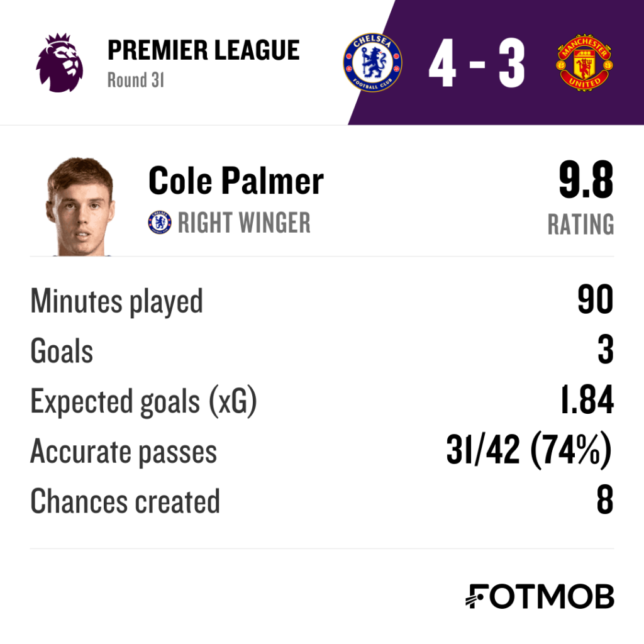Click the 4 - 3 match score
644x644 pixels.
click(477, 63)
